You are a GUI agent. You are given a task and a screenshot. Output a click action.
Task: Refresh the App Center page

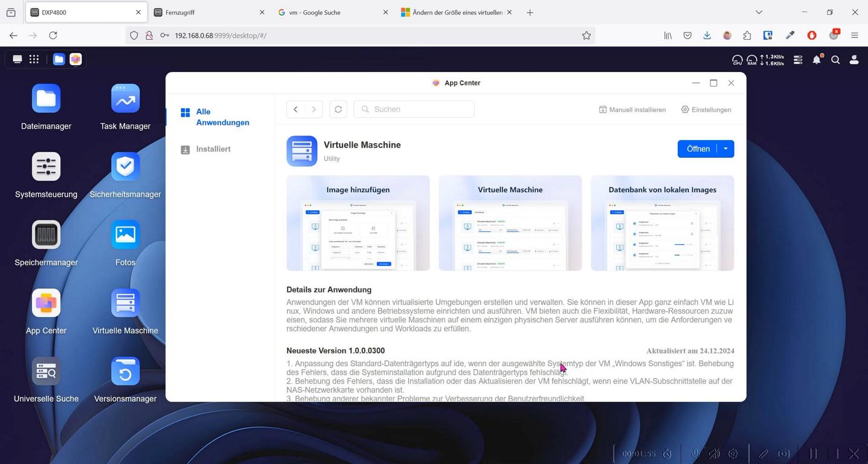click(x=338, y=109)
